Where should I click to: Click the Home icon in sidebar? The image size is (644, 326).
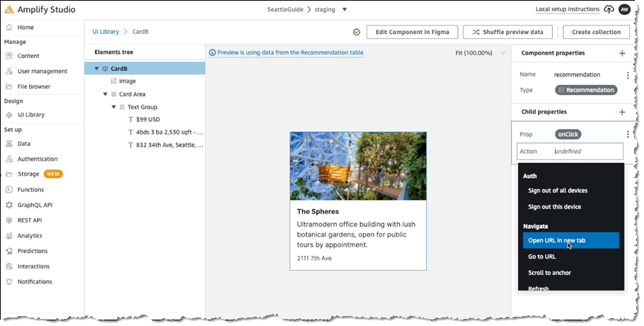point(8,28)
